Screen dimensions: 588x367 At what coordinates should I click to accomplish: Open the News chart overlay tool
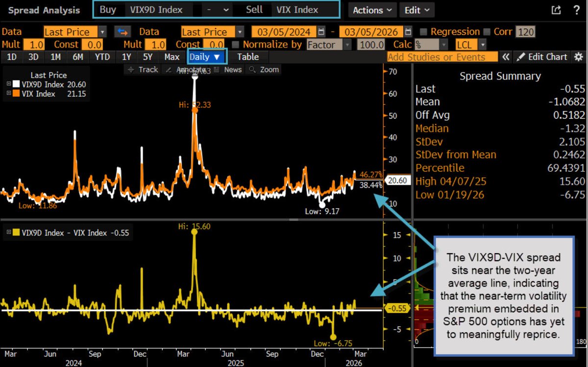tap(228, 70)
